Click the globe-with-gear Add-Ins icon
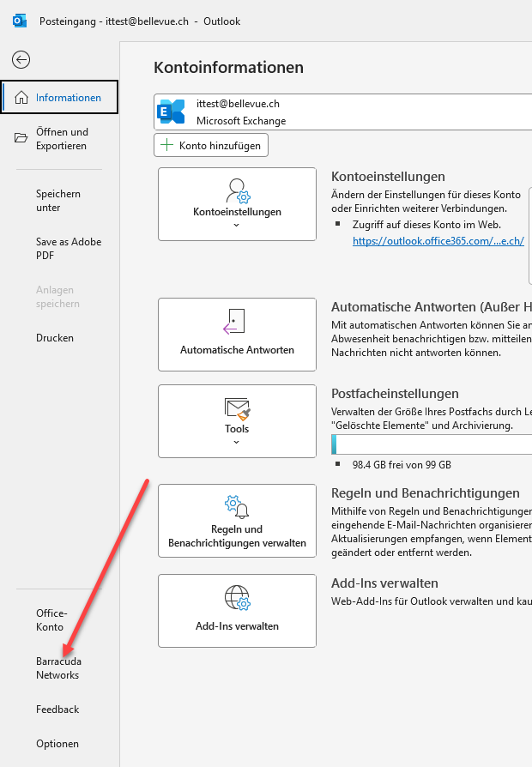This screenshot has width=532, height=767. click(x=238, y=598)
